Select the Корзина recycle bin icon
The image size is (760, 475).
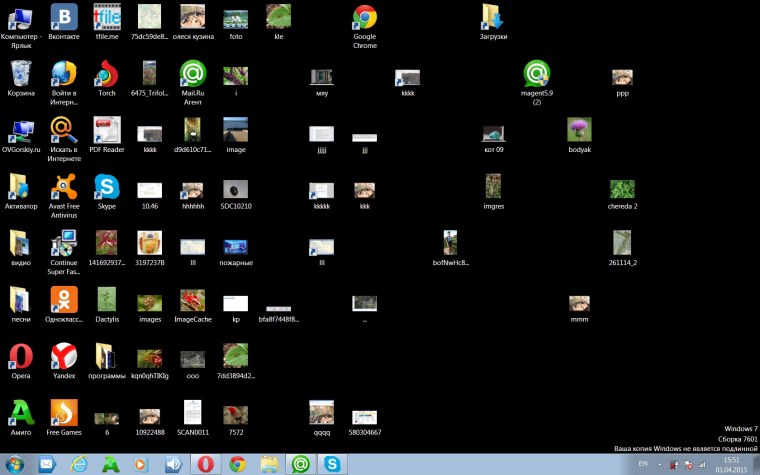(21, 74)
